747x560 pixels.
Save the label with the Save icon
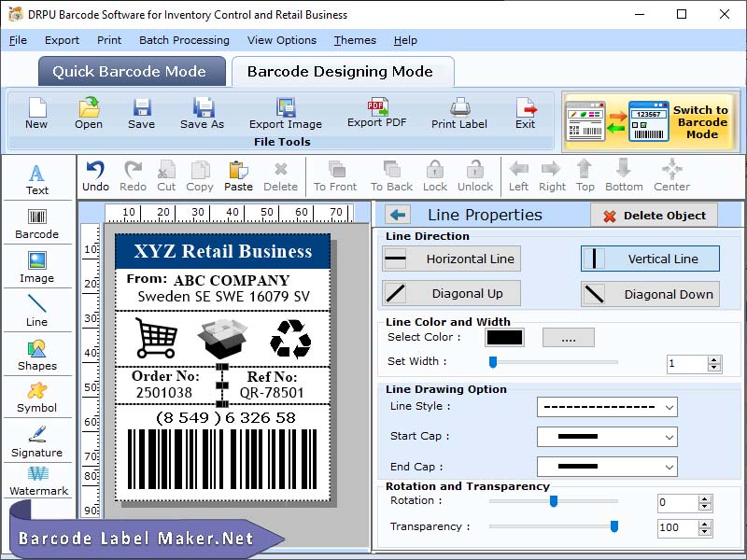coord(142,113)
